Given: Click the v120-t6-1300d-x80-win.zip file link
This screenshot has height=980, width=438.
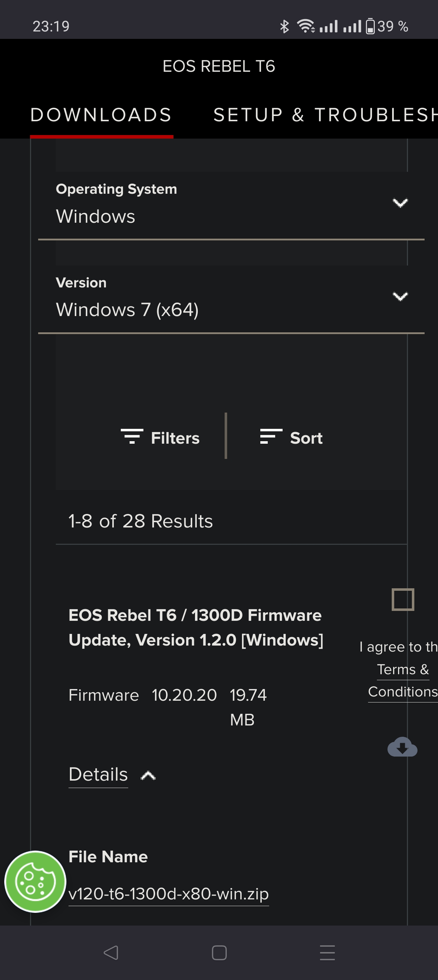Looking at the screenshot, I should pos(168,895).
